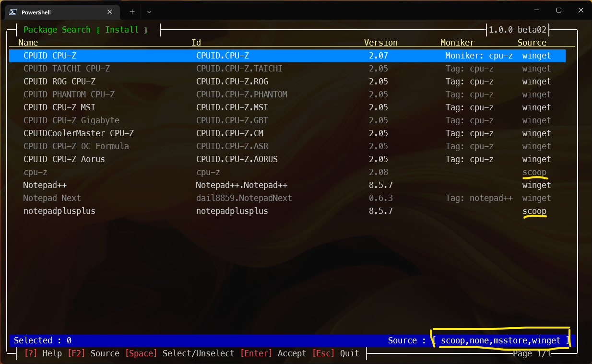592x364 pixels.
Task: Open a new terminal tab with plus button
Action: coord(132,12)
